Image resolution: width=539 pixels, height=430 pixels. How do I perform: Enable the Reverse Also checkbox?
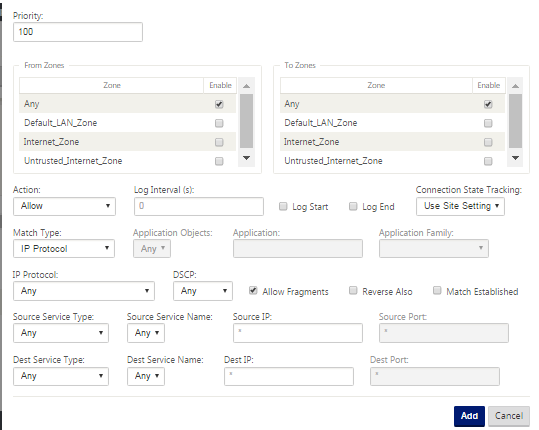(x=353, y=291)
